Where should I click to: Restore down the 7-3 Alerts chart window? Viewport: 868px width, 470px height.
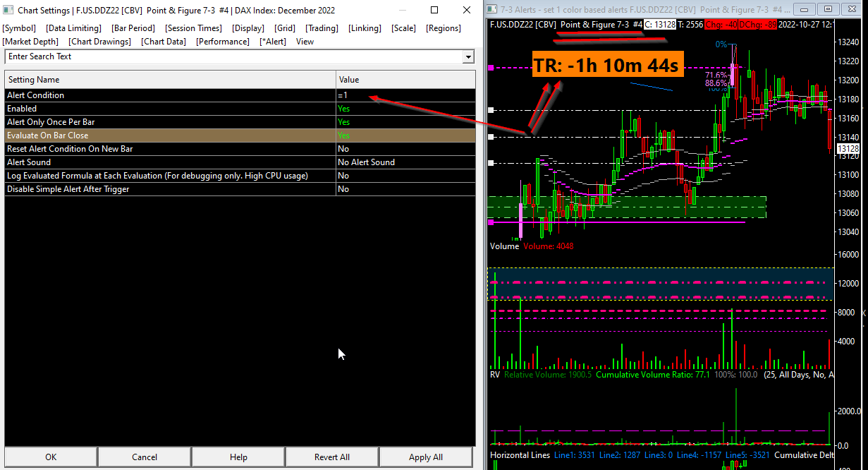[829, 9]
